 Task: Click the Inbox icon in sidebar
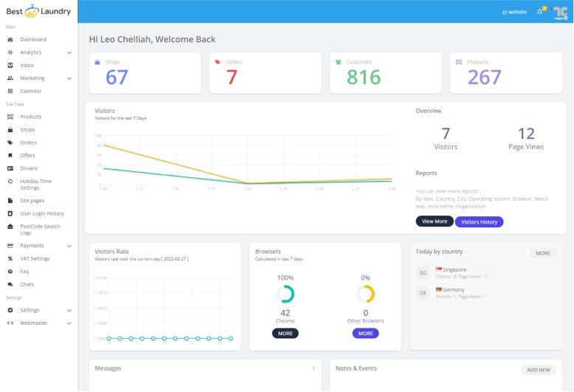(x=10, y=65)
